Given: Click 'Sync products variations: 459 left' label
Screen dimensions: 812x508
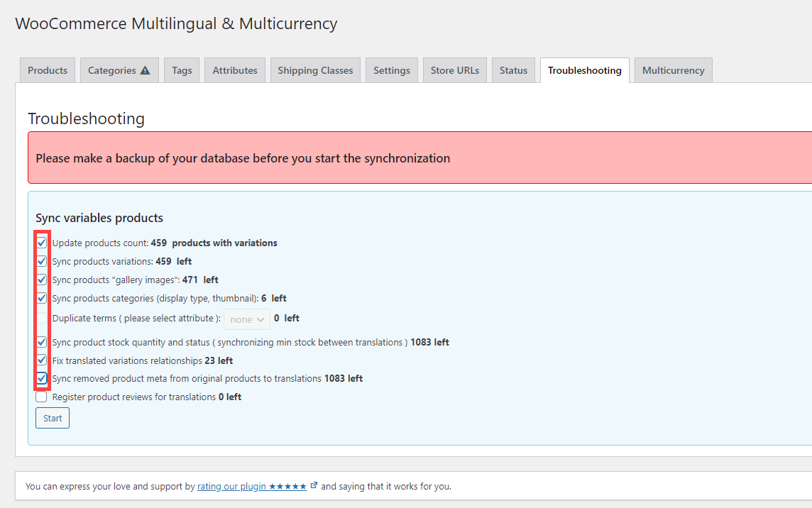Looking at the screenshot, I should [121, 262].
